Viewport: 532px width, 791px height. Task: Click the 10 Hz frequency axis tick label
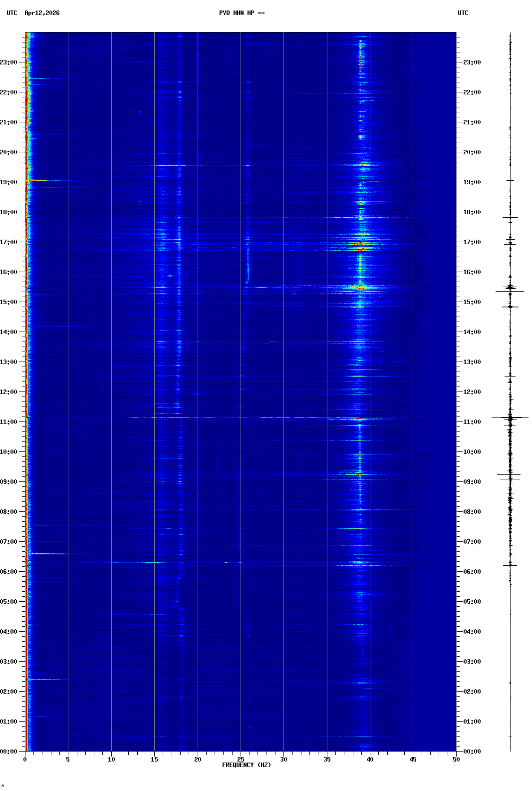(111, 760)
